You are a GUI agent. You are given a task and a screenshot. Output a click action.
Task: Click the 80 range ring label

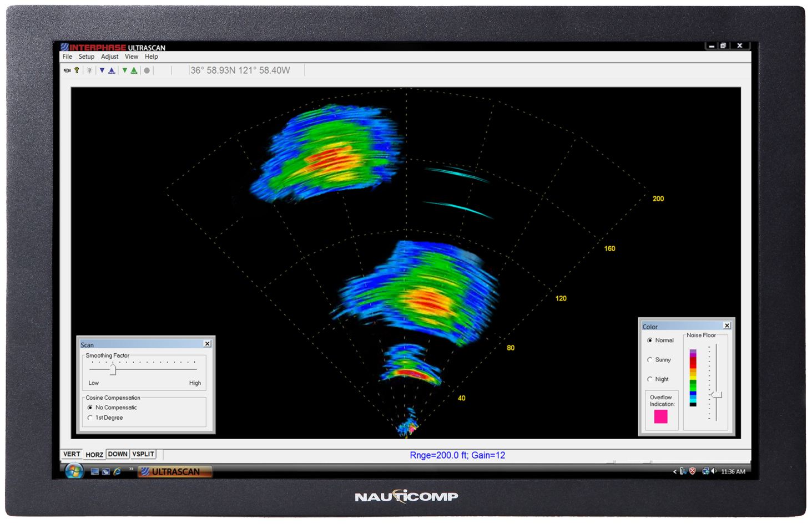(x=511, y=348)
